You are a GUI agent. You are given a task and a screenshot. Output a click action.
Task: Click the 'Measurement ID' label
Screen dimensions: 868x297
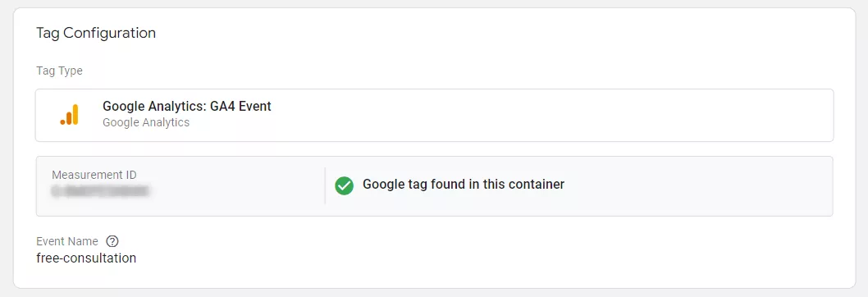tap(94, 175)
